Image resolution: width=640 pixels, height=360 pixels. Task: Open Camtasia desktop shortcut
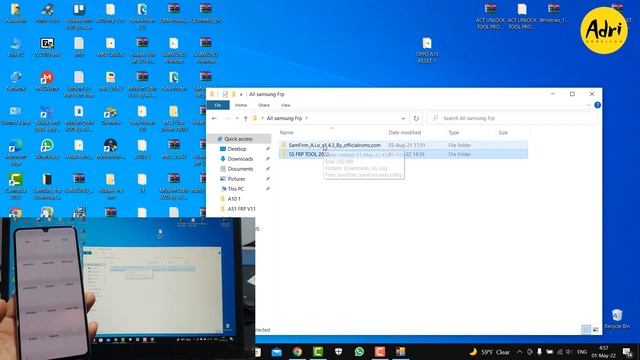(x=16, y=186)
